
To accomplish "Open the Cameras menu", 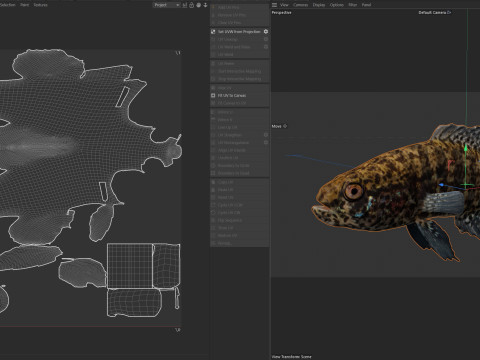I will pyautogui.click(x=300, y=5).
